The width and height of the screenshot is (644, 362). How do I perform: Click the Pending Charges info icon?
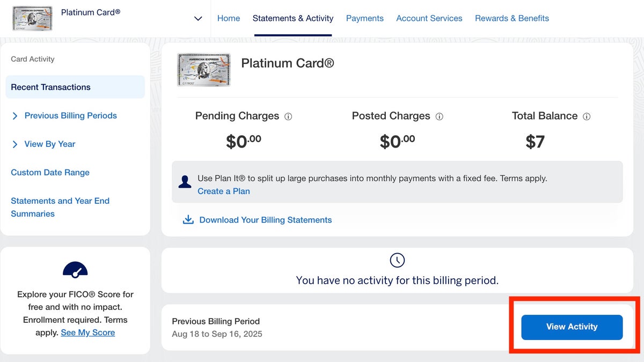[288, 116]
